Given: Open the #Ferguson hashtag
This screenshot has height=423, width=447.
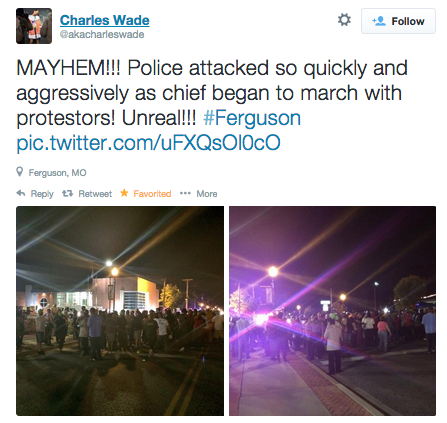Looking at the screenshot, I should click(252, 118).
